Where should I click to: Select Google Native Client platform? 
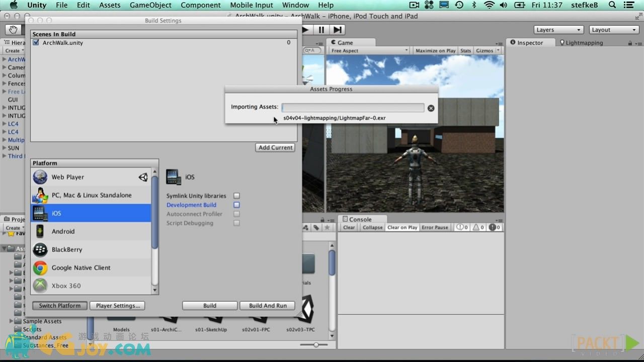coord(91,267)
